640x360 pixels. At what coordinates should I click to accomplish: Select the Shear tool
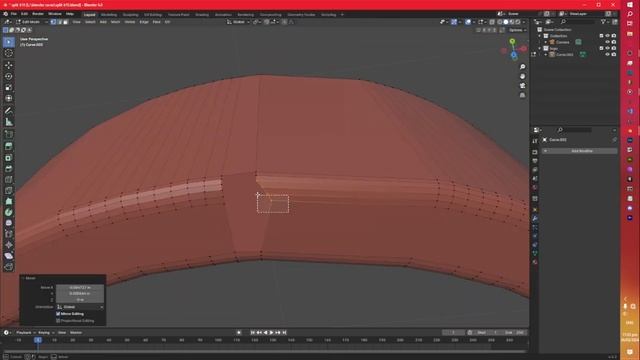(x=9, y=256)
